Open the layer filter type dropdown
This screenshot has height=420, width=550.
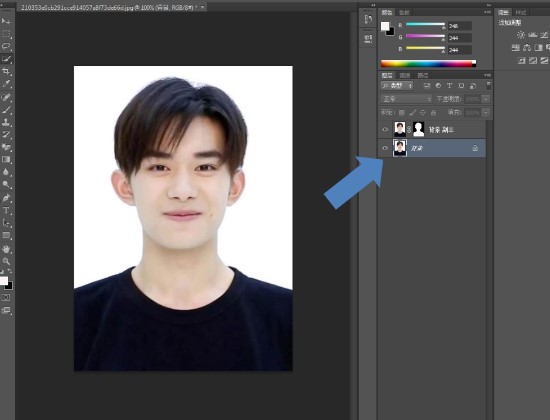[x=397, y=86]
